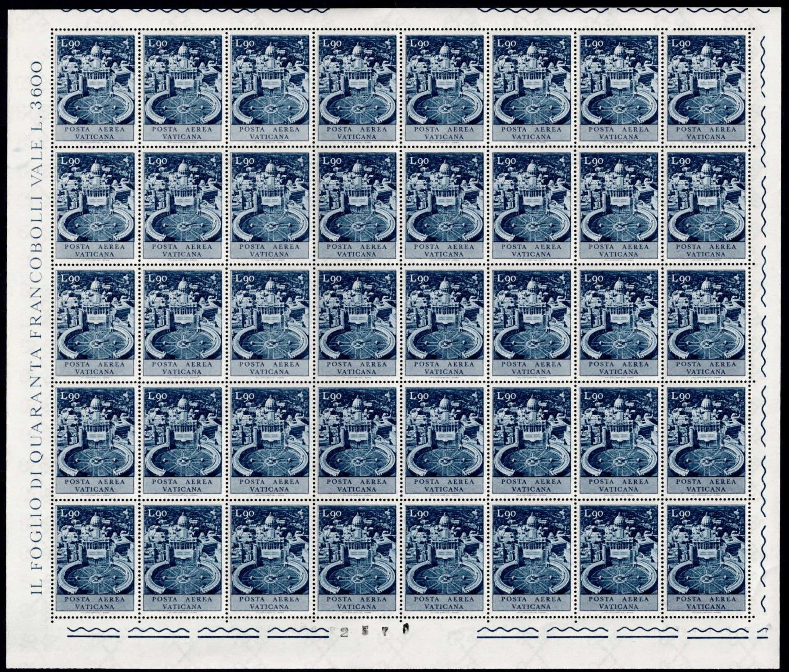Click the stamped sheet number in the bottom margin
Screen dimensions: 789x672
click(x=375, y=631)
